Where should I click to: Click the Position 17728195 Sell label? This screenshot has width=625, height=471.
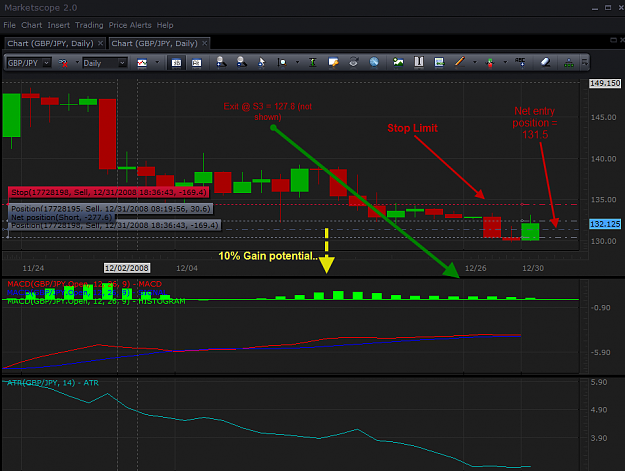click(110, 209)
